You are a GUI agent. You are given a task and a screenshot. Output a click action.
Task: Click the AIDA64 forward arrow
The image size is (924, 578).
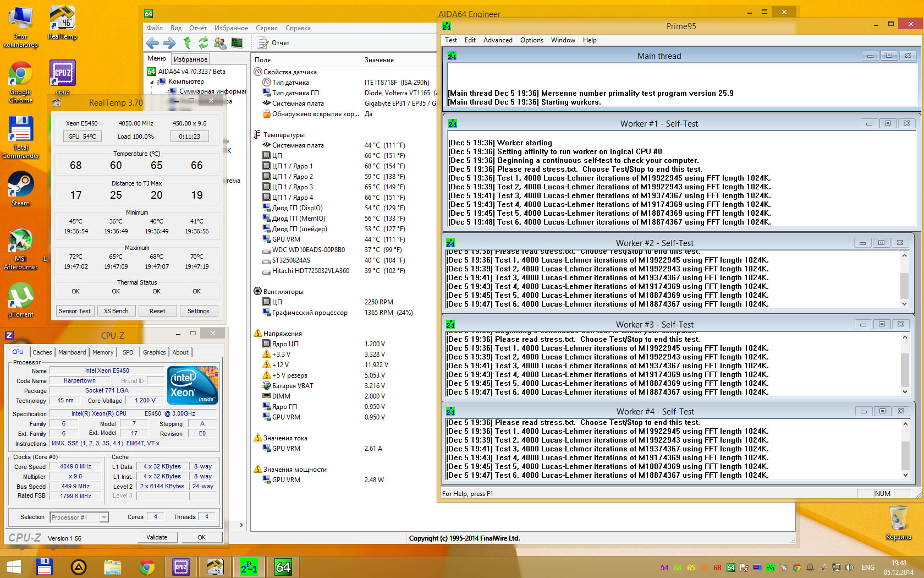(169, 43)
